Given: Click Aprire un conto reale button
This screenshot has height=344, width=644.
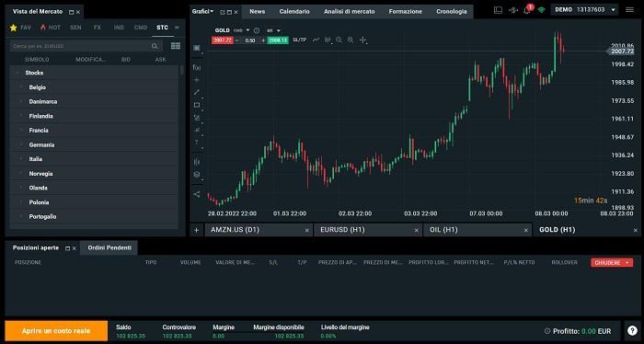Looking at the screenshot, I should pyautogui.click(x=56, y=331).
